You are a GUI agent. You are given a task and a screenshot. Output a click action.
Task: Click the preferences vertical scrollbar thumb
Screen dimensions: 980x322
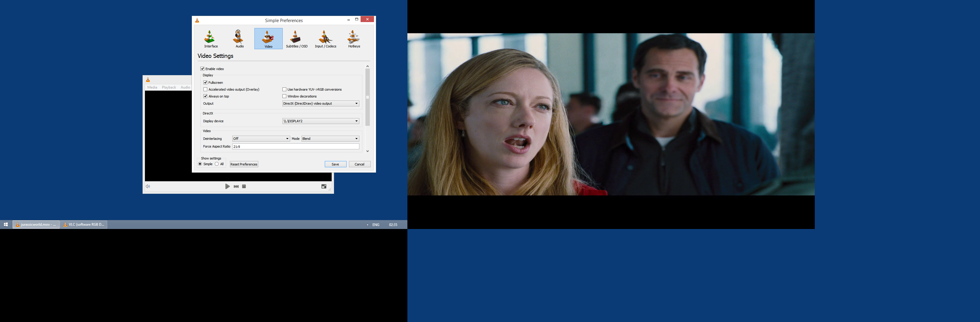pyautogui.click(x=367, y=97)
